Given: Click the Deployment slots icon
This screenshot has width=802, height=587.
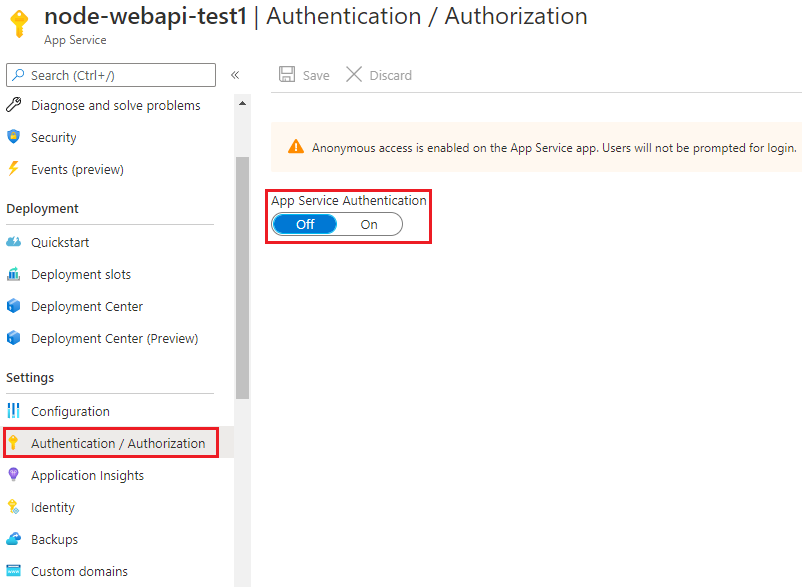Looking at the screenshot, I should point(14,274).
